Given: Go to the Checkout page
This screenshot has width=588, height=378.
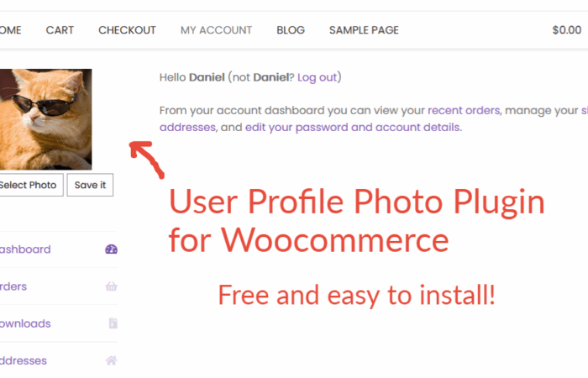Looking at the screenshot, I should (127, 30).
